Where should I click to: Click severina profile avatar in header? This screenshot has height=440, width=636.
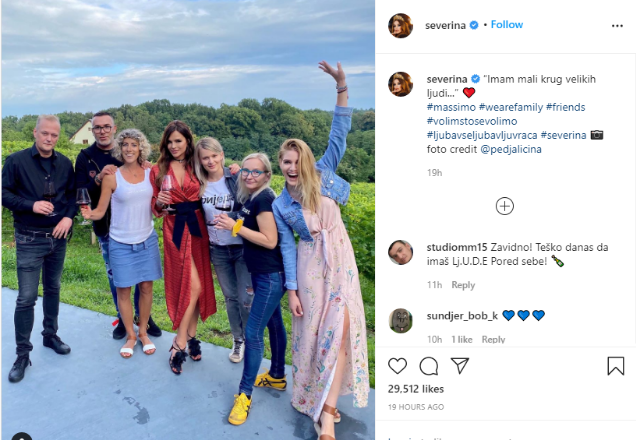[400, 26]
